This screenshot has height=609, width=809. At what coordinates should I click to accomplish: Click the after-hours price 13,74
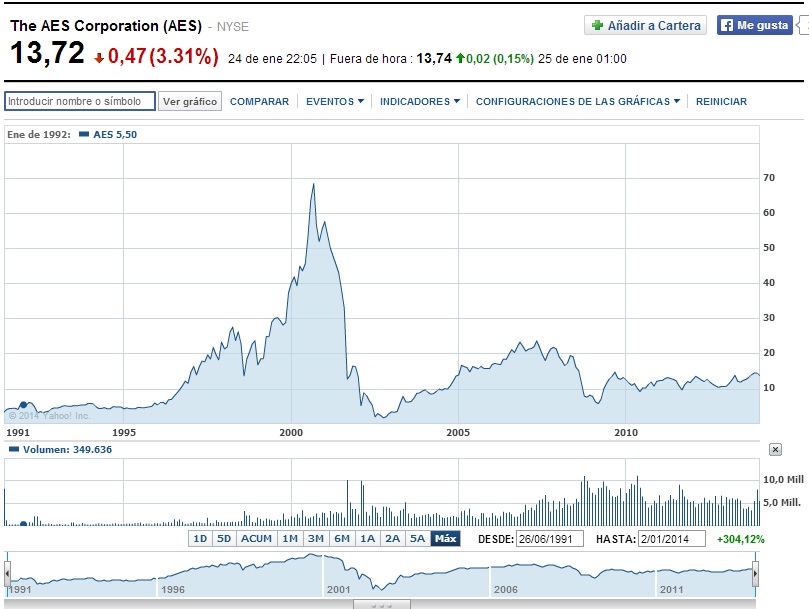434,58
